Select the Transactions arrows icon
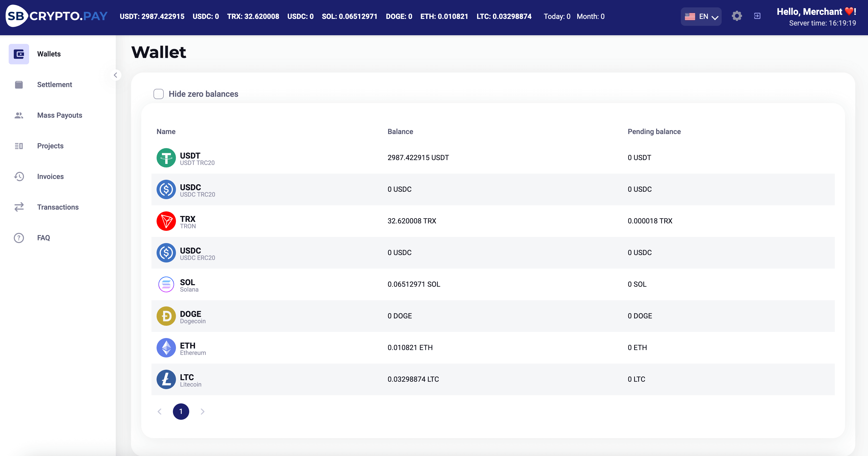 pos(19,207)
